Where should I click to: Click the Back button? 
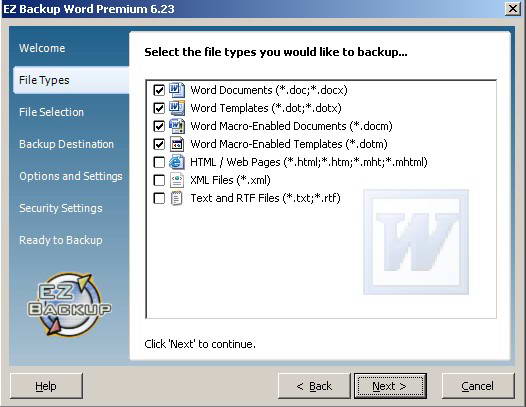tap(314, 386)
